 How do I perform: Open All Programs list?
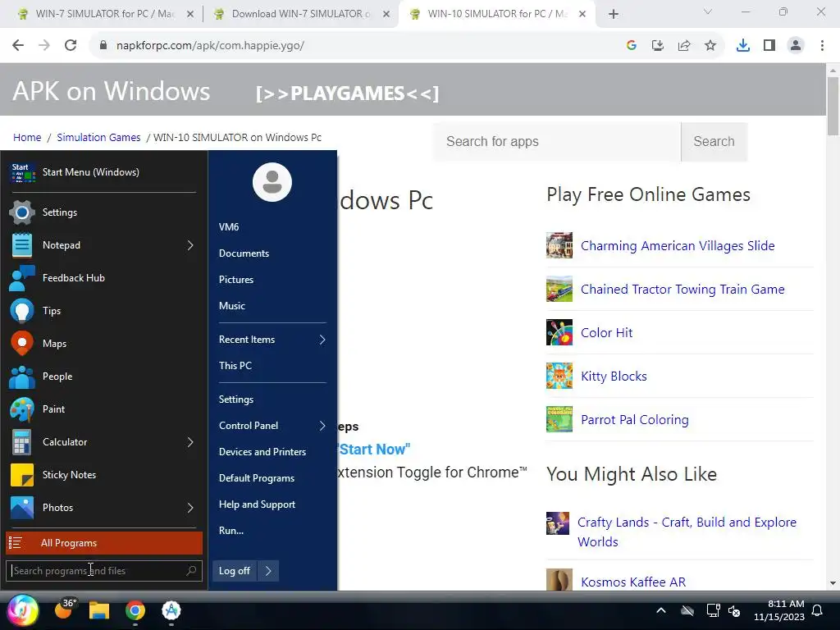point(104,543)
